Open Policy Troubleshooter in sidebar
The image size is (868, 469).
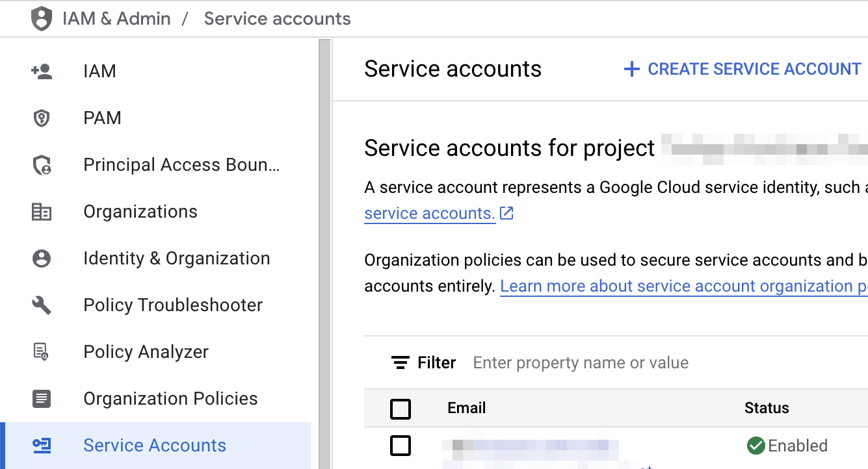tap(173, 305)
